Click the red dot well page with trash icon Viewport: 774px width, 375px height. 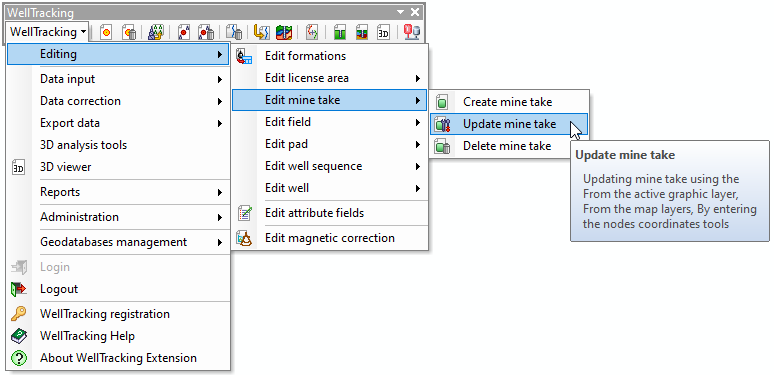[206, 32]
